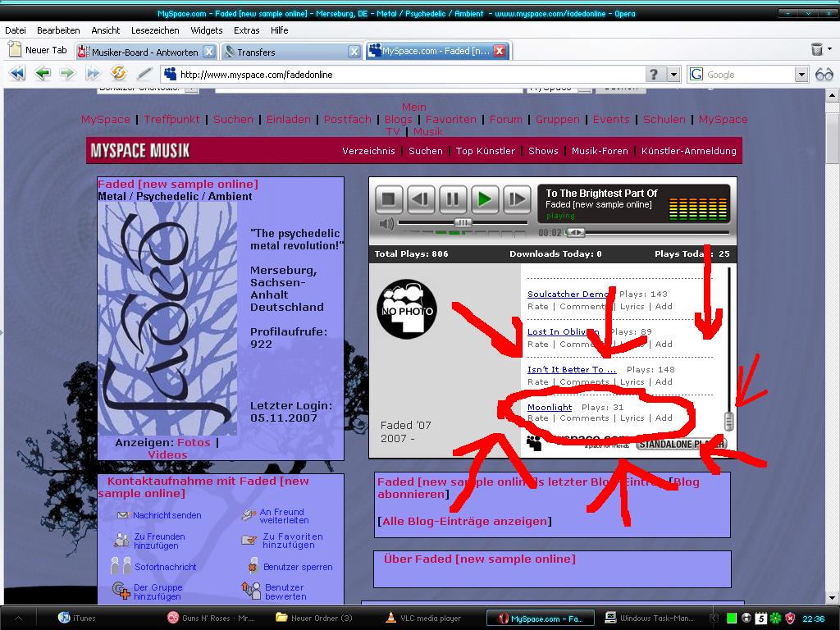Click the Benutzer bewerten icon
This screenshot has width=840, height=630.
(x=251, y=591)
